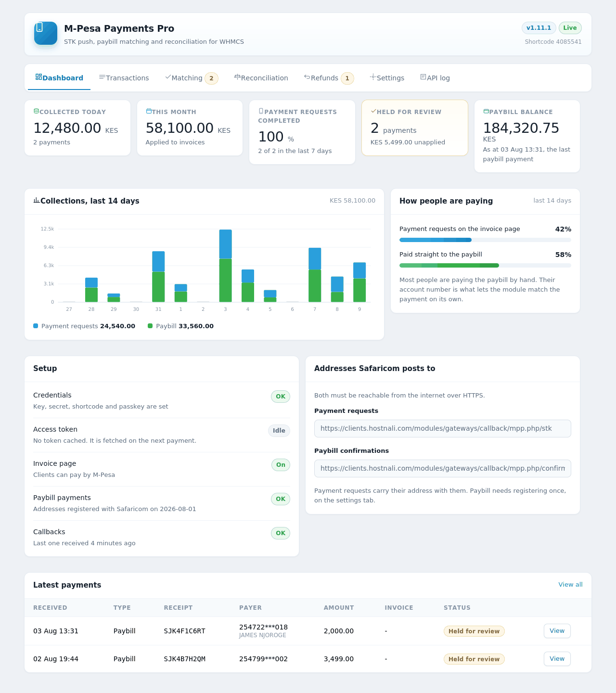Click the Reconciliation scales icon
Viewport: 616px width, 693px height.
tap(237, 77)
